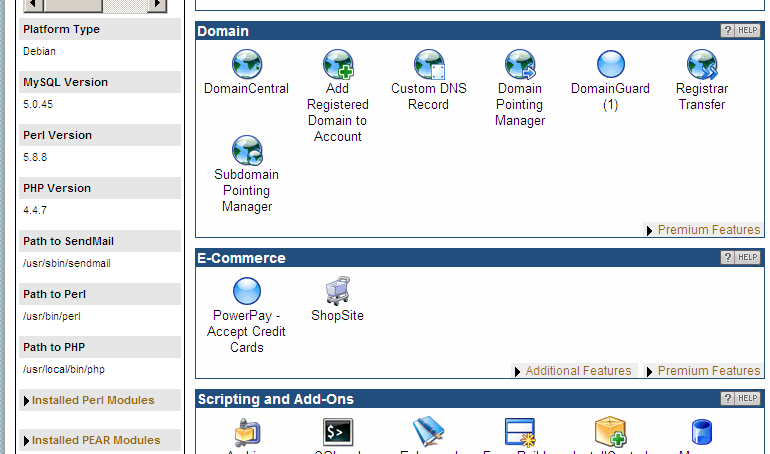770x454 pixels.
Task: Open Custom DNS Record tool
Action: point(428,66)
